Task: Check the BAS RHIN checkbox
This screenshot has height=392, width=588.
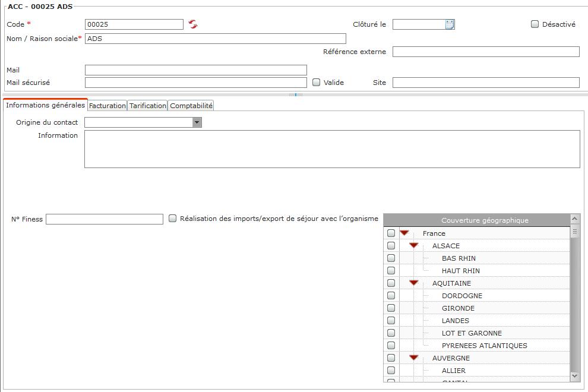Action: click(x=391, y=258)
